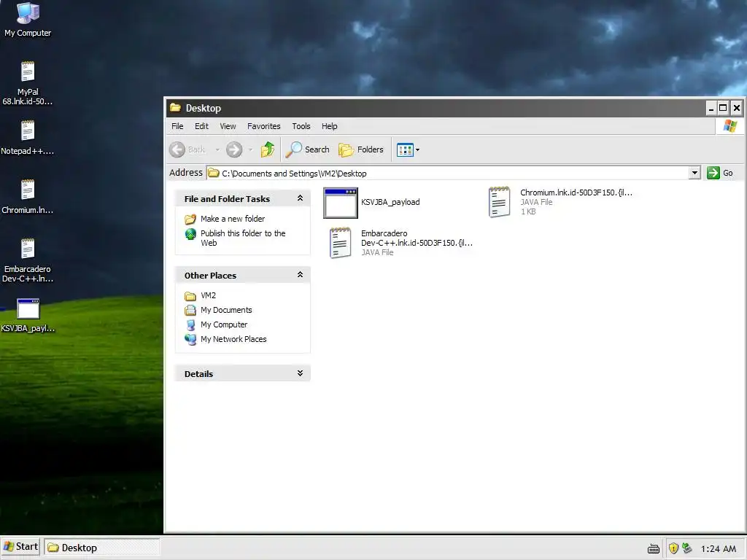The image size is (747, 560).
Task: Open the Views dropdown arrow
Action: point(418,150)
